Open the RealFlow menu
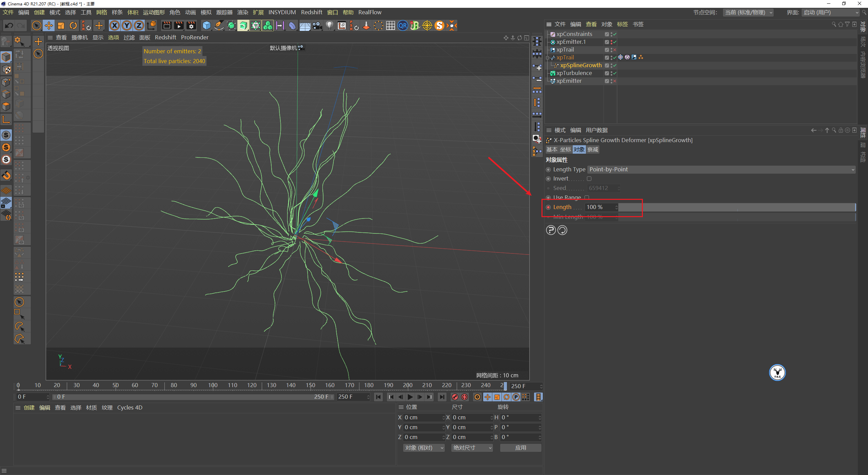 click(370, 12)
